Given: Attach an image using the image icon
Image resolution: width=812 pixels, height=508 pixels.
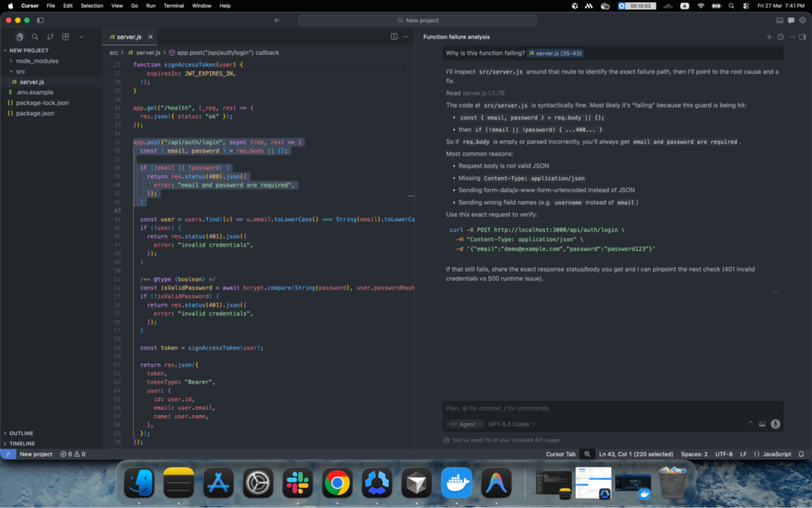Looking at the screenshot, I should point(763,424).
